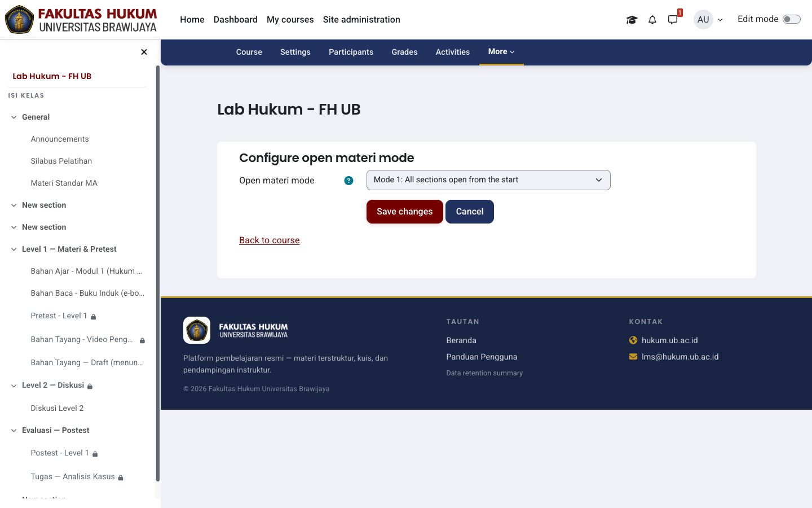Image resolution: width=812 pixels, height=508 pixels.
Task: Open Bahan Tayang — Draft item
Action: point(87,363)
